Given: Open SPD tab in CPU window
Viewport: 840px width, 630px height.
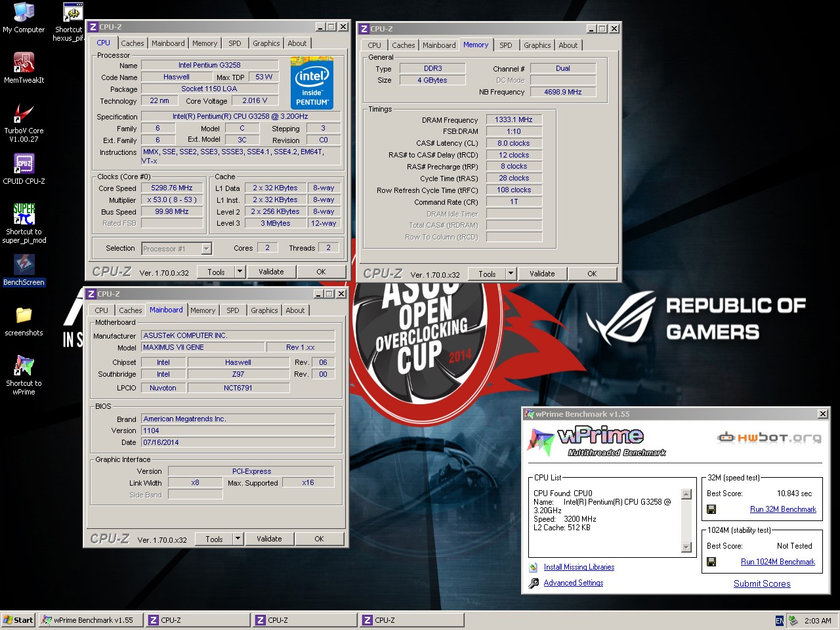Looking at the screenshot, I should point(235,43).
